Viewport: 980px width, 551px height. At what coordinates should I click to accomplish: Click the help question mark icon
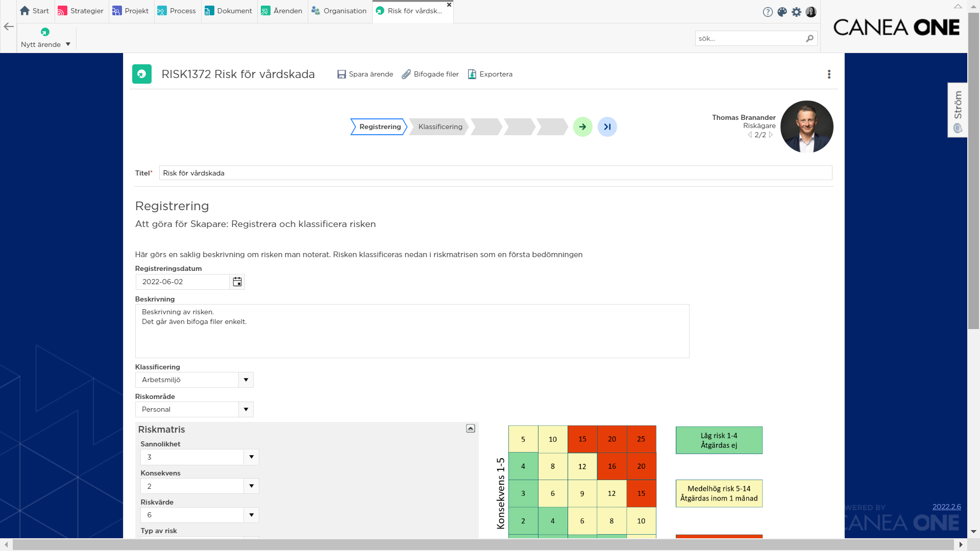pyautogui.click(x=768, y=12)
